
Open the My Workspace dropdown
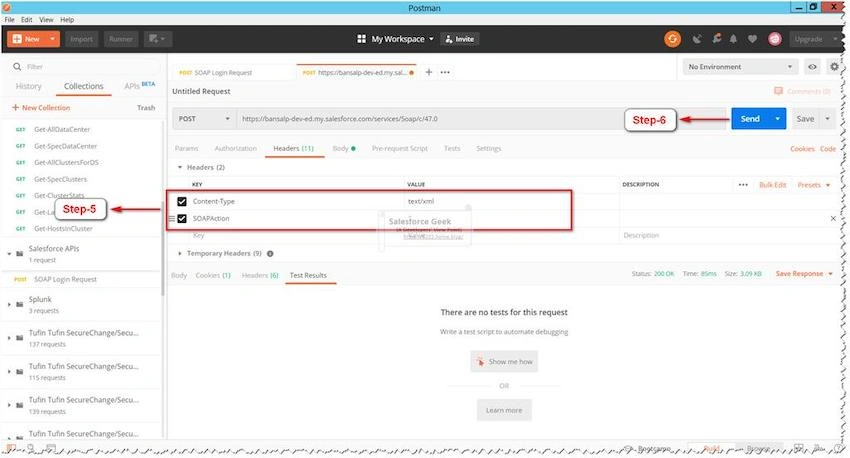403,39
